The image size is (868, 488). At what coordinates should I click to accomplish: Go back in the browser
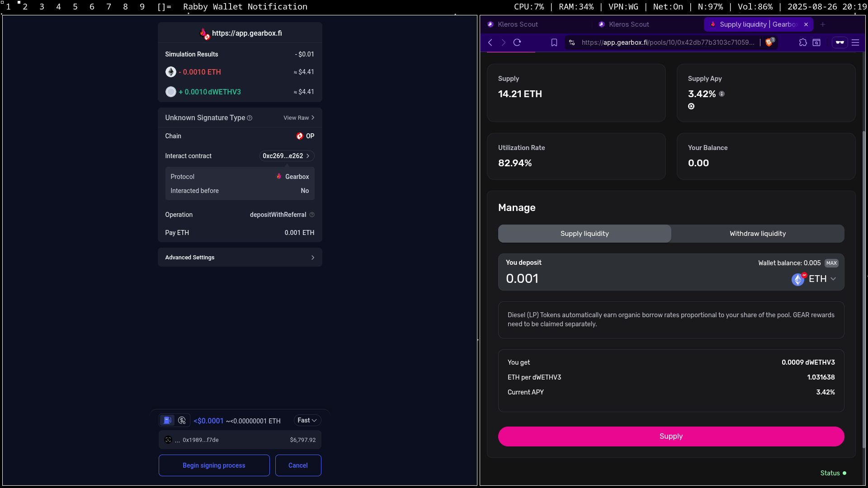(491, 42)
